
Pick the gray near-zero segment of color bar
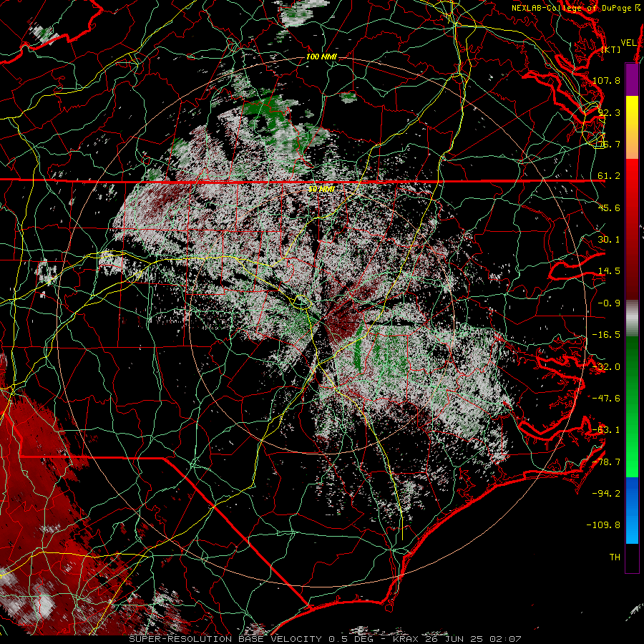632,318
